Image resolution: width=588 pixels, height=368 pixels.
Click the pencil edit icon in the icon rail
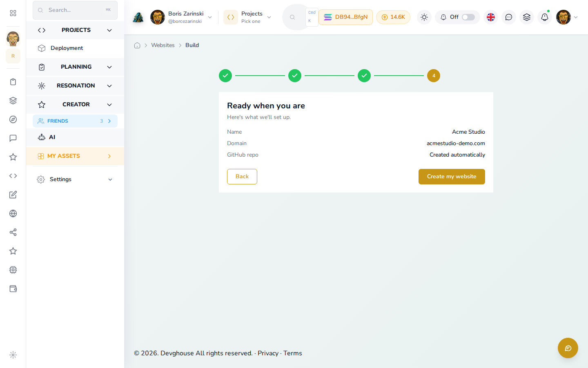point(13,195)
